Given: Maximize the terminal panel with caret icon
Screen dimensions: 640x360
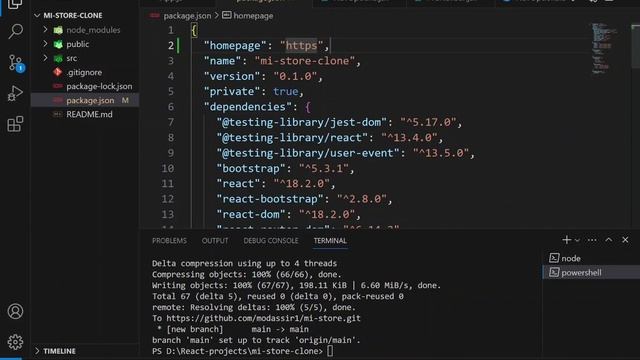Looking at the screenshot, I should pyautogui.click(x=609, y=240).
